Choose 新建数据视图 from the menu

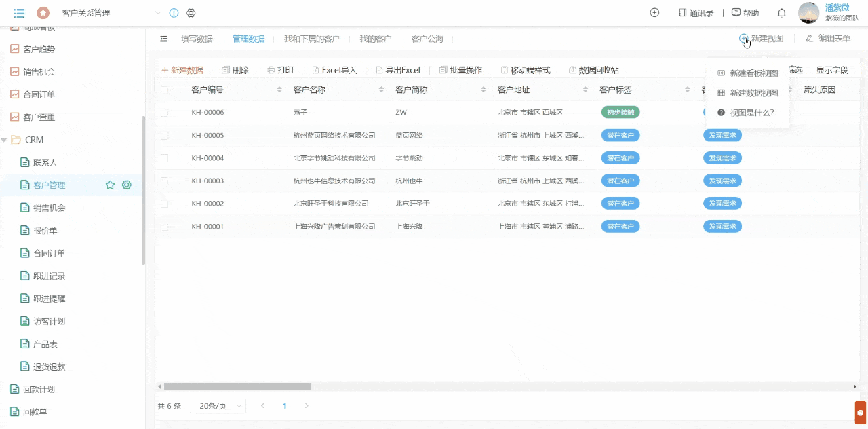(x=747, y=93)
